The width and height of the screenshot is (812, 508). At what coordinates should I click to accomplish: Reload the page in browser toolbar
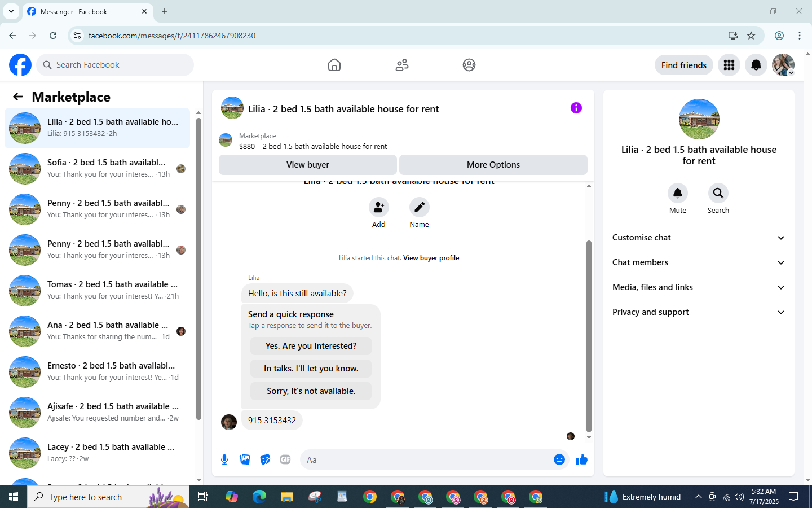coord(53,36)
